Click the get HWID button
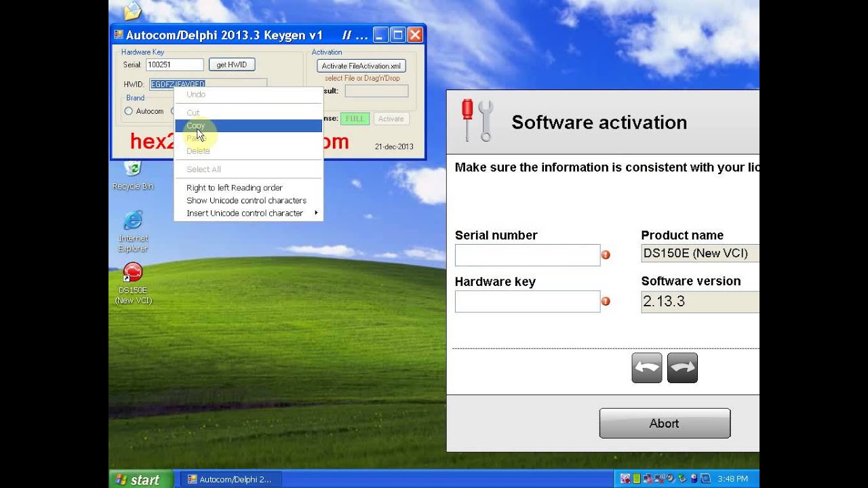868x488 pixels. [232, 65]
